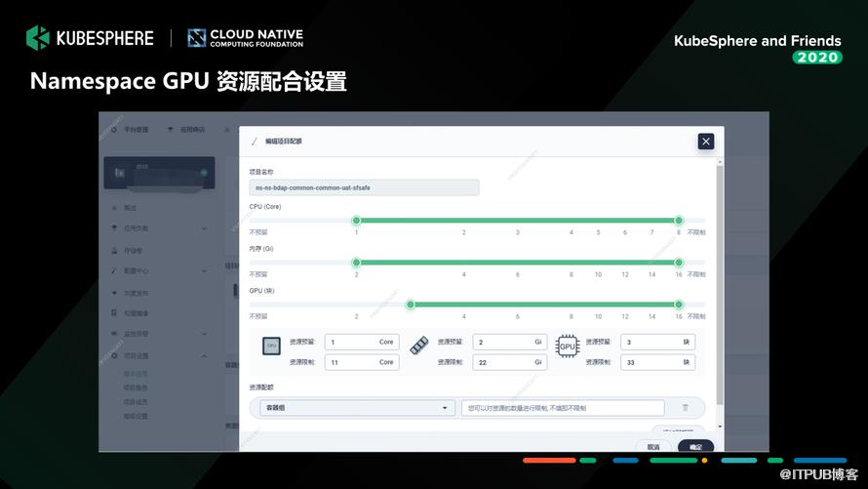This screenshot has width=868, height=489.
Task: Open the 存储卷 sidebar item
Action: point(133,250)
